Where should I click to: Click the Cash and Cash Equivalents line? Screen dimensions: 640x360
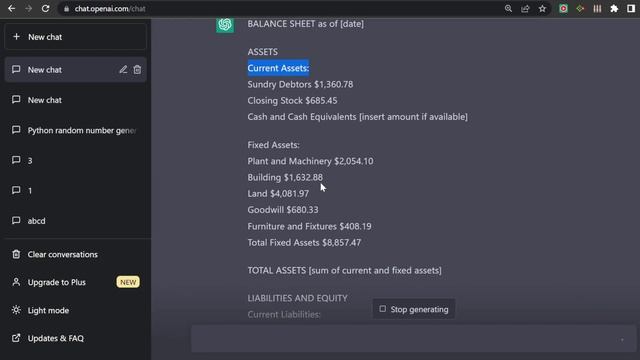coord(358,117)
